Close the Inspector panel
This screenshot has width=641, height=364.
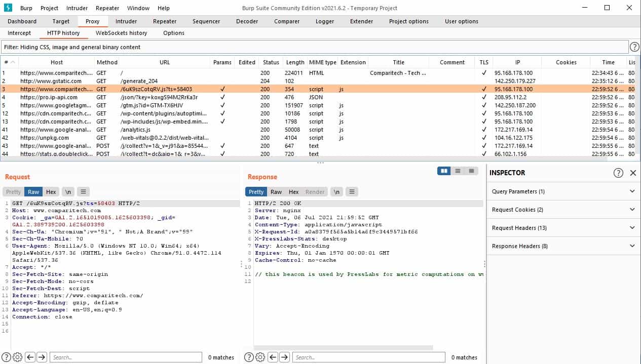pyautogui.click(x=633, y=173)
